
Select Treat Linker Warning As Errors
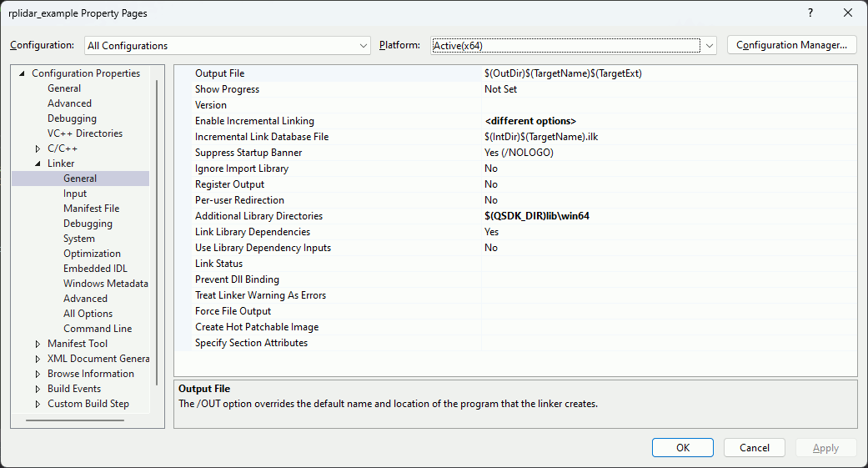pos(260,295)
